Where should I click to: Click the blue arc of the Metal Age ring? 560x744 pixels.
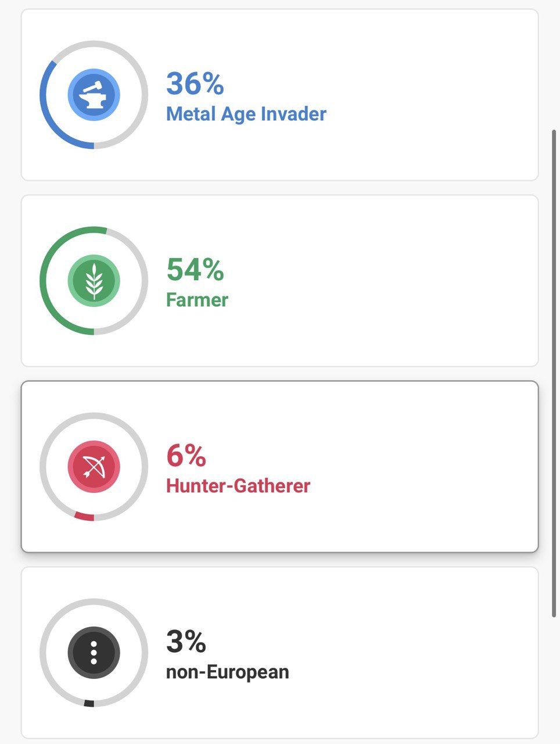44,108
